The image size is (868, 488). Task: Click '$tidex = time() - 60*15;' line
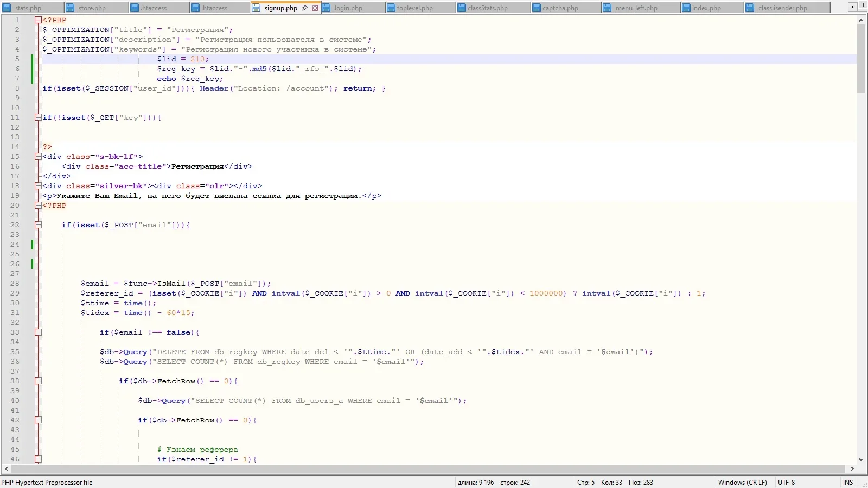137,313
